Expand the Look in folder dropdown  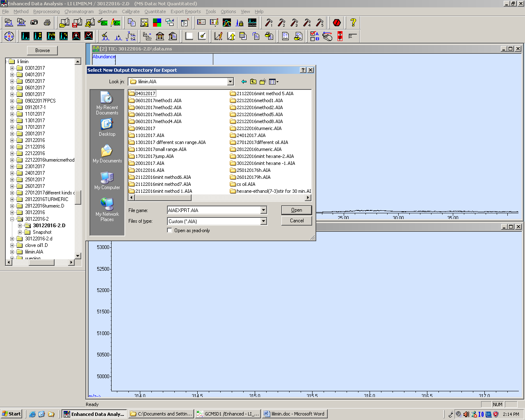coord(230,82)
